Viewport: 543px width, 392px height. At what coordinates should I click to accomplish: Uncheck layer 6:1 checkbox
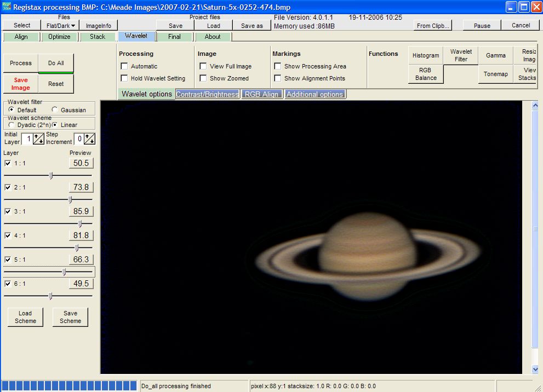click(x=8, y=284)
